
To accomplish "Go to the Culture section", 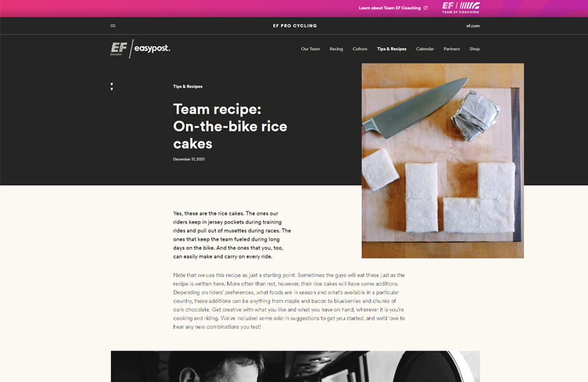I will [360, 49].
